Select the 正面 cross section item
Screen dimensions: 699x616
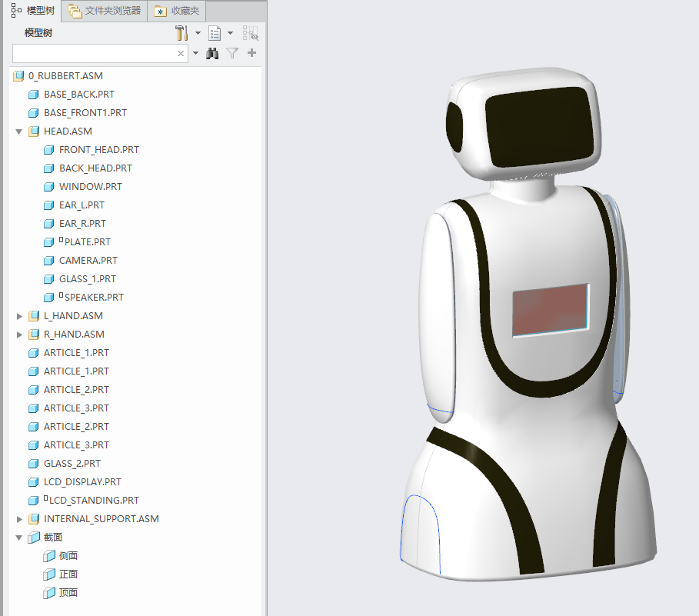68,574
